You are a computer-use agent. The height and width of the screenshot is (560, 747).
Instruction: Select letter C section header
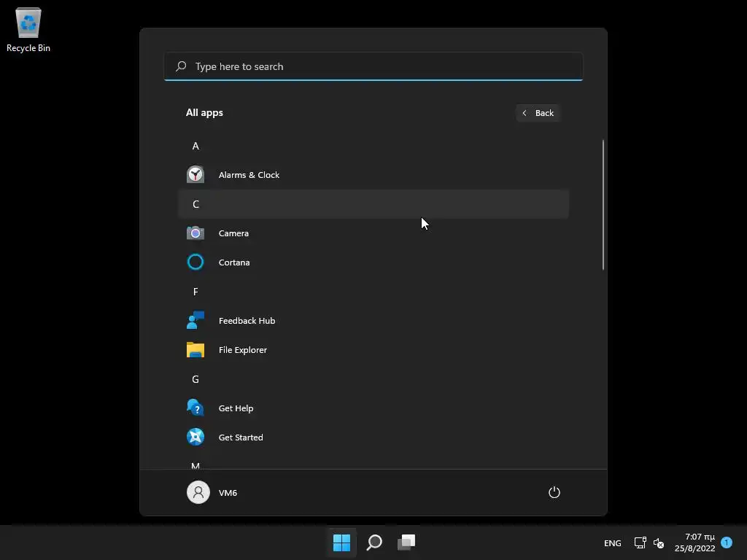coord(373,204)
